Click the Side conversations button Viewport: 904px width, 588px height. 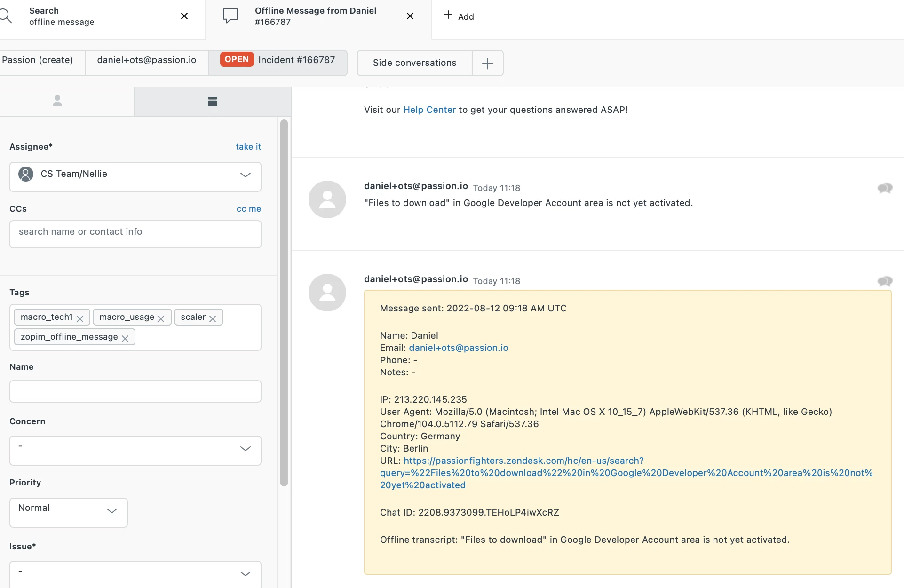[x=414, y=63]
